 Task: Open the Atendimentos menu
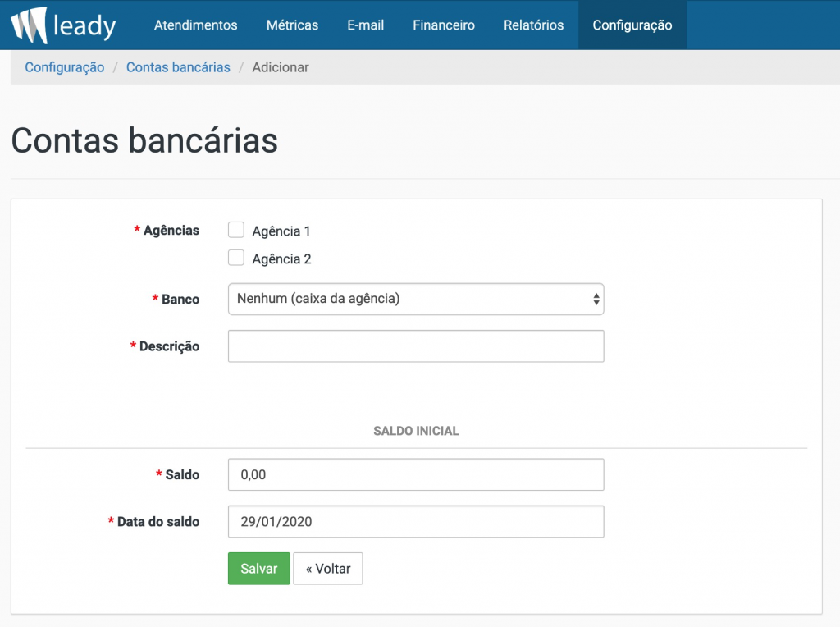(x=195, y=25)
